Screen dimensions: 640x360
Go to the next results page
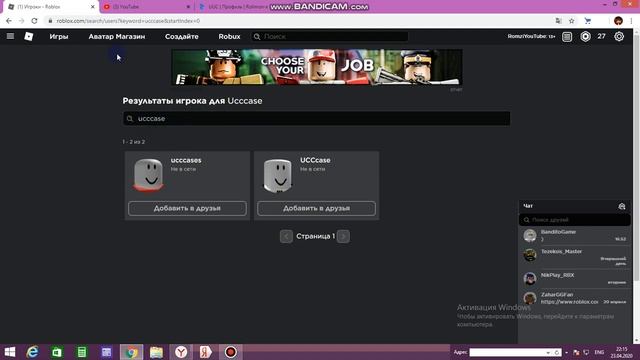343,236
